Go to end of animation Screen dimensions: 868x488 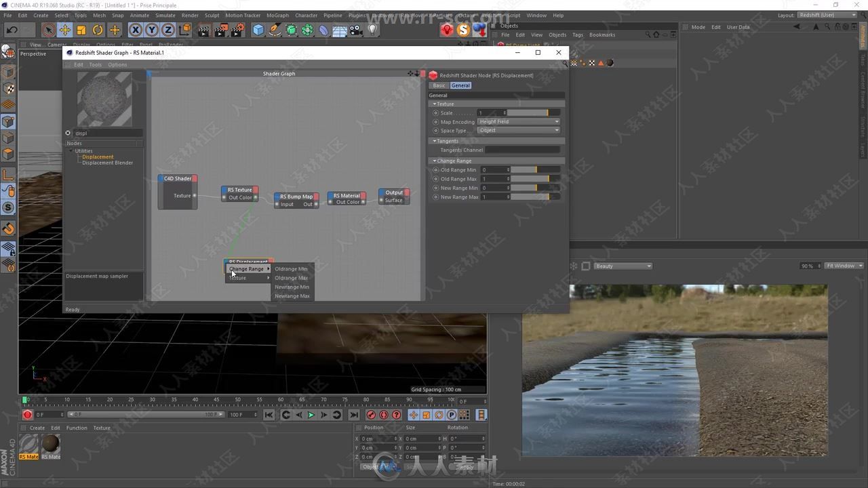click(353, 415)
